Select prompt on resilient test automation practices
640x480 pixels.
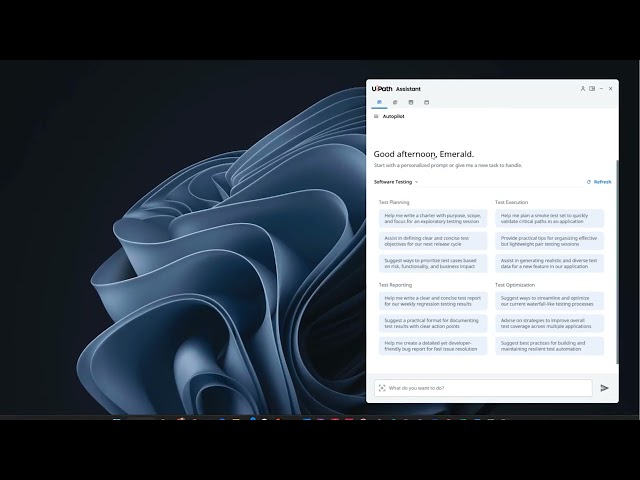click(x=549, y=346)
